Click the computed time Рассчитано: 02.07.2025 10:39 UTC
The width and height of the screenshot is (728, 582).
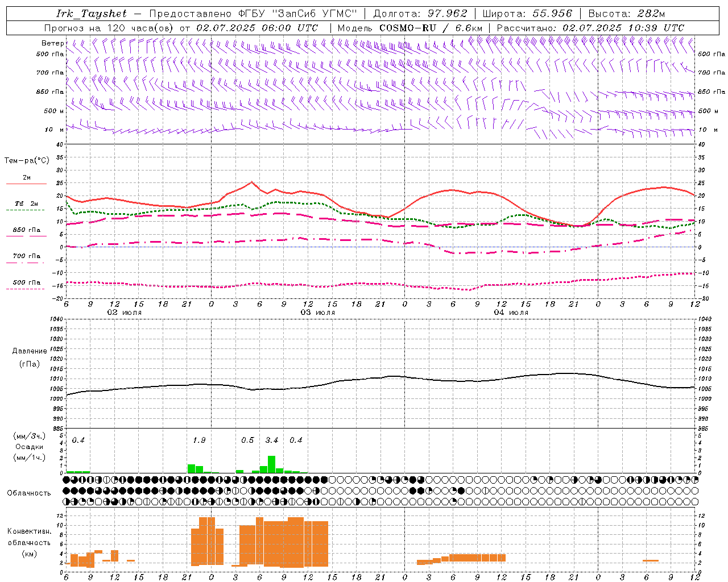click(590, 28)
